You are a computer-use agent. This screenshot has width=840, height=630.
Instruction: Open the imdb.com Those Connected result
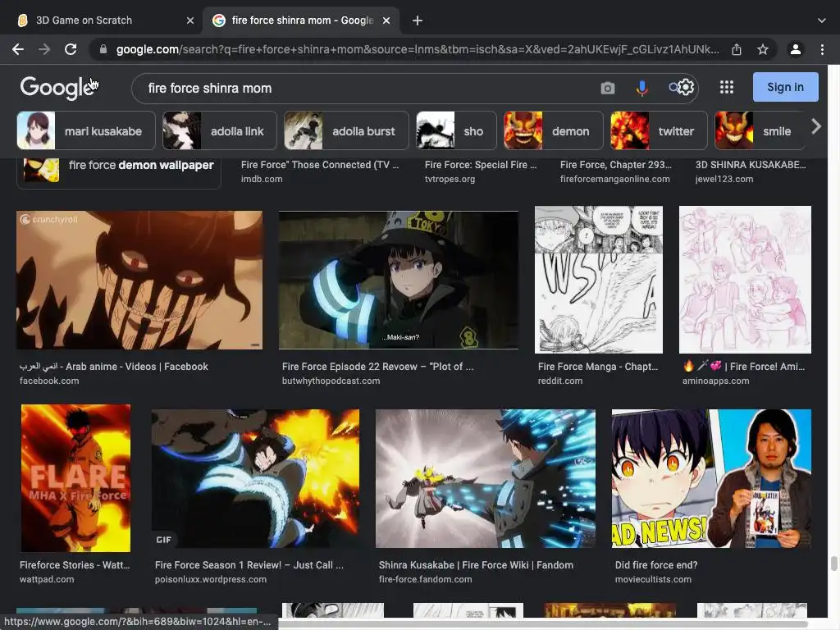pos(320,171)
